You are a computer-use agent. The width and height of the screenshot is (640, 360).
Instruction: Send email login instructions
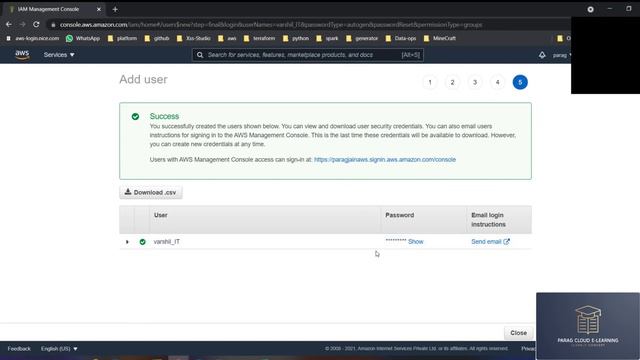click(490, 242)
